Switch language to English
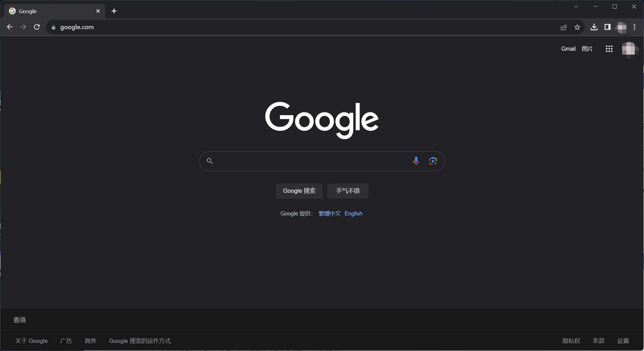The height and width of the screenshot is (351, 644). [354, 213]
